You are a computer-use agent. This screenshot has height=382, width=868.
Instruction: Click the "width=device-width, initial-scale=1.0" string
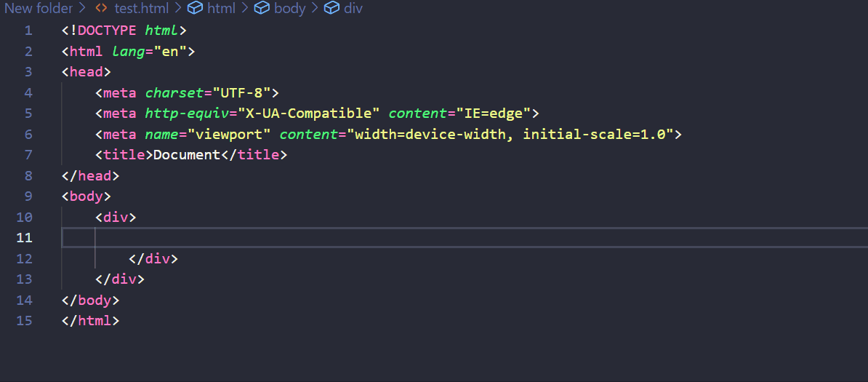(x=510, y=134)
